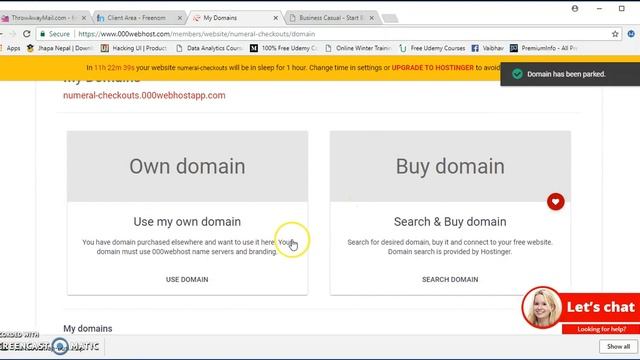Click the green check icon in notification
The width and height of the screenshot is (640, 360).
point(517,74)
